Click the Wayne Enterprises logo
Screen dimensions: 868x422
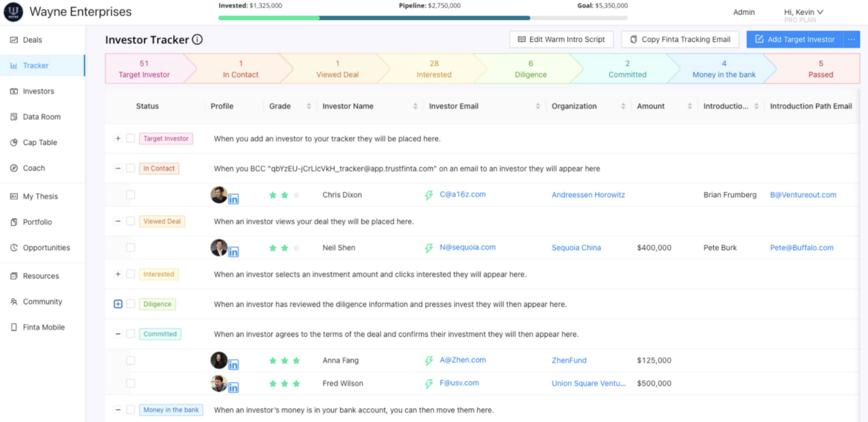tap(13, 12)
